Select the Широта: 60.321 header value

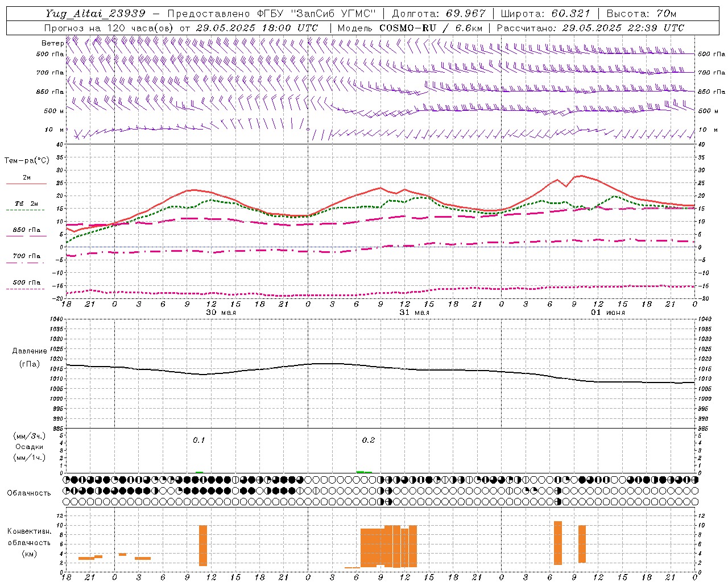545,14
